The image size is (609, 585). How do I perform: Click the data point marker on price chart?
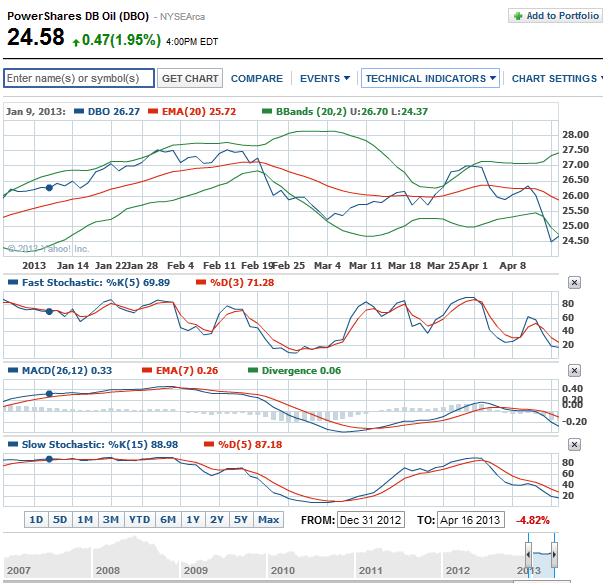49,188
